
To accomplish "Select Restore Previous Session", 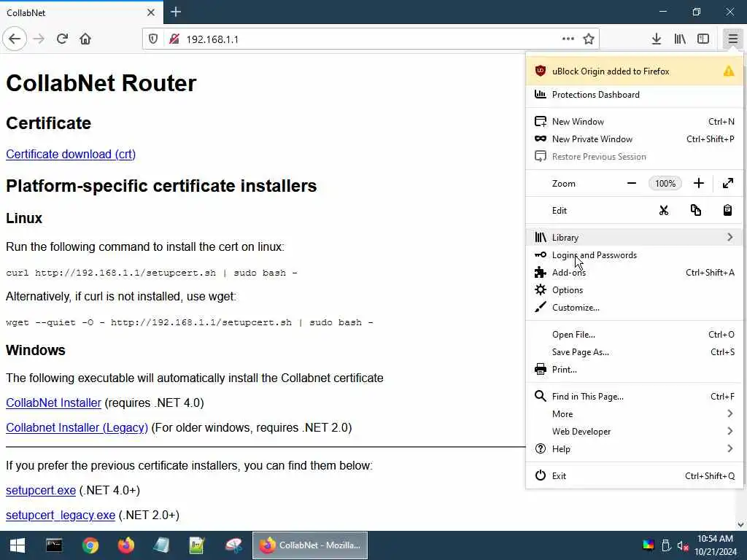I will pyautogui.click(x=635, y=157).
